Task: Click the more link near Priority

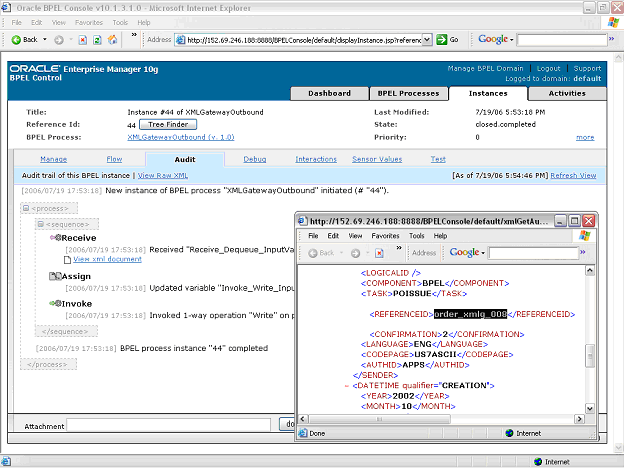Action: tap(585, 137)
